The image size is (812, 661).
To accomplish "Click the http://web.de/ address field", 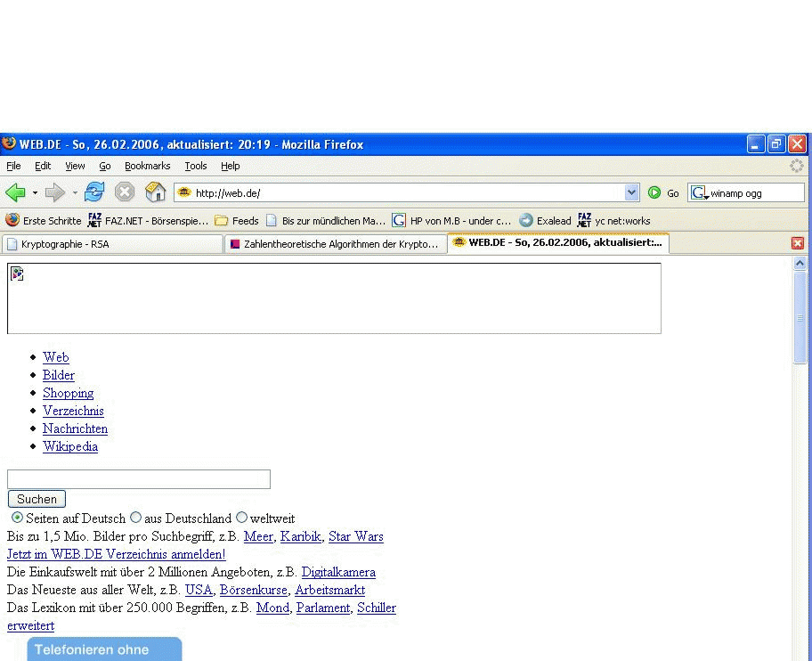I will 407,192.
